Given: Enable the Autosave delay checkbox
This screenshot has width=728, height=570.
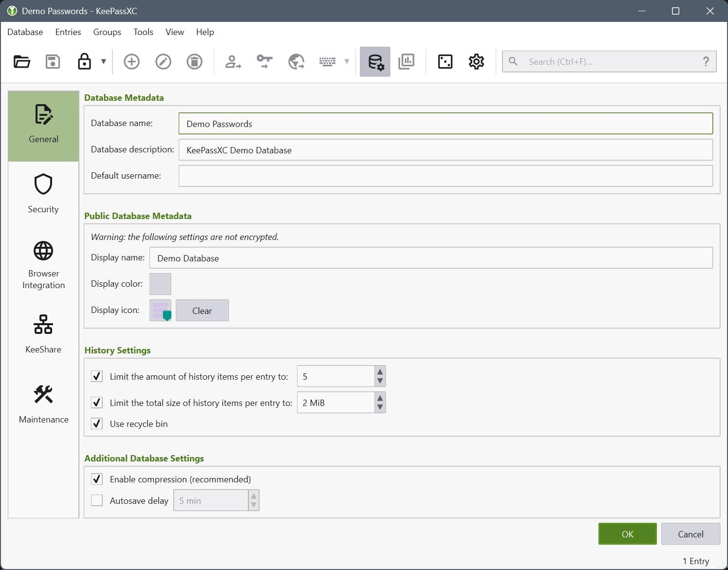Looking at the screenshot, I should coord(97,500).
